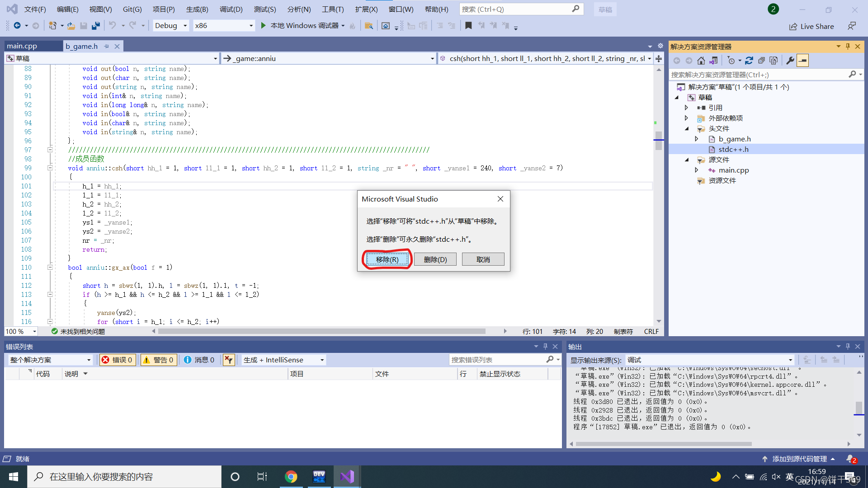Click the Solution Explorer refresh icon

coord(749,61)
